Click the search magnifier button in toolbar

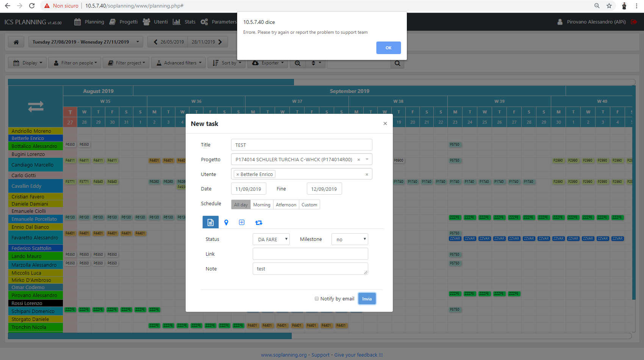click(397, 63)
